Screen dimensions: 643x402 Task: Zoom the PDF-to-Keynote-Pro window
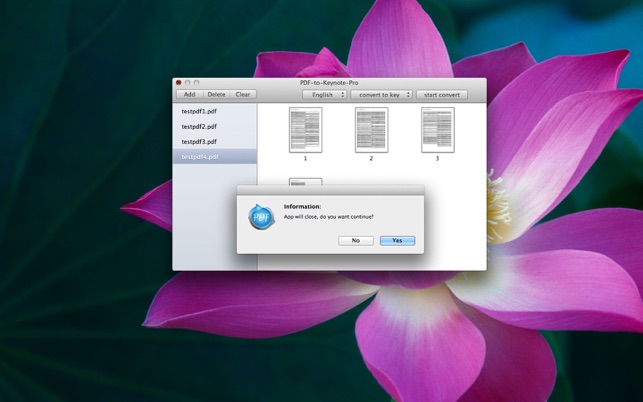click(x=196, y=82)
